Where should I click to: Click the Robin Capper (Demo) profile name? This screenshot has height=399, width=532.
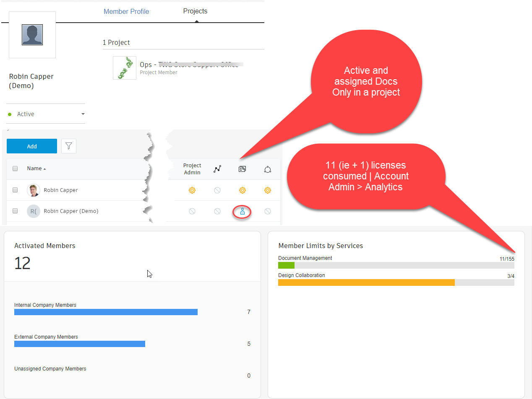pyautogui.click(x=31, y=81)
